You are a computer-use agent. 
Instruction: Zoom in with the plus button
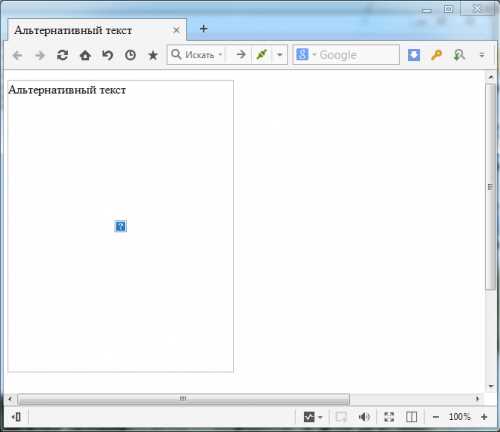tap(484, 417)
